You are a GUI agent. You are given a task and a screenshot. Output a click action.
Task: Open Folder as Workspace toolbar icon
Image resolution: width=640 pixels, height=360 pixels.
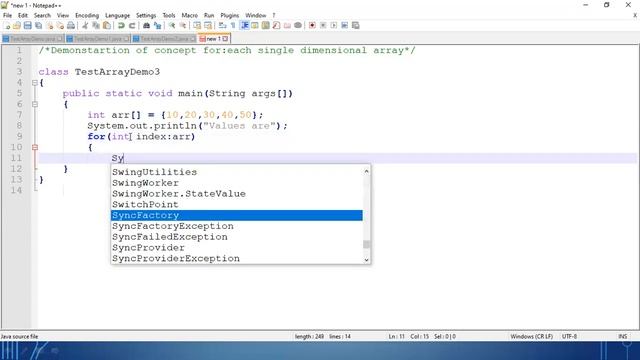[x=287, y=25]
